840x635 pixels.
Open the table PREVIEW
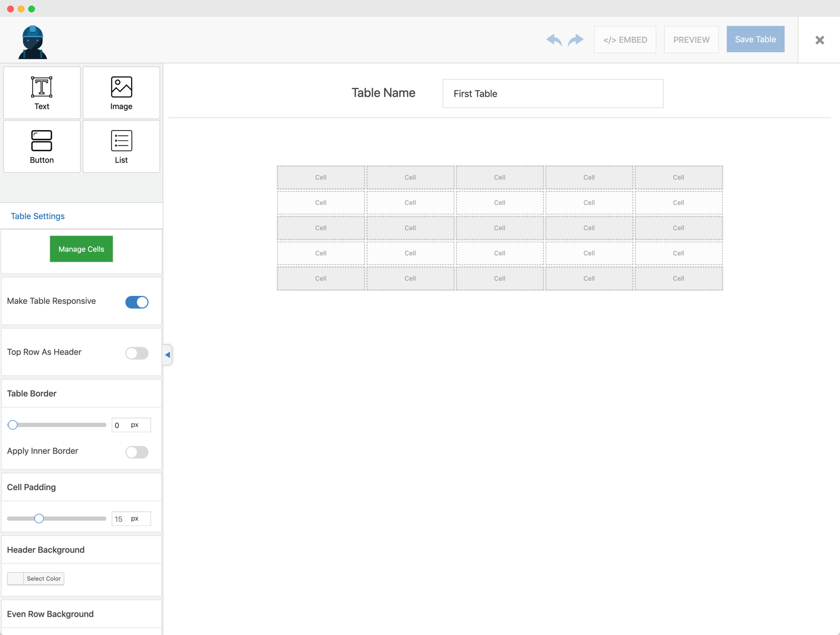click(691, 40)
